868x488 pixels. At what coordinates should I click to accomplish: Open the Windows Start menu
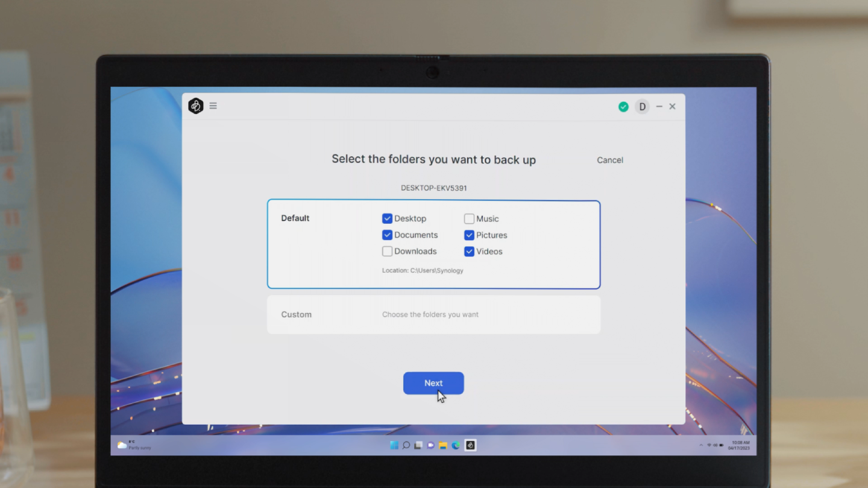(394, 445)
